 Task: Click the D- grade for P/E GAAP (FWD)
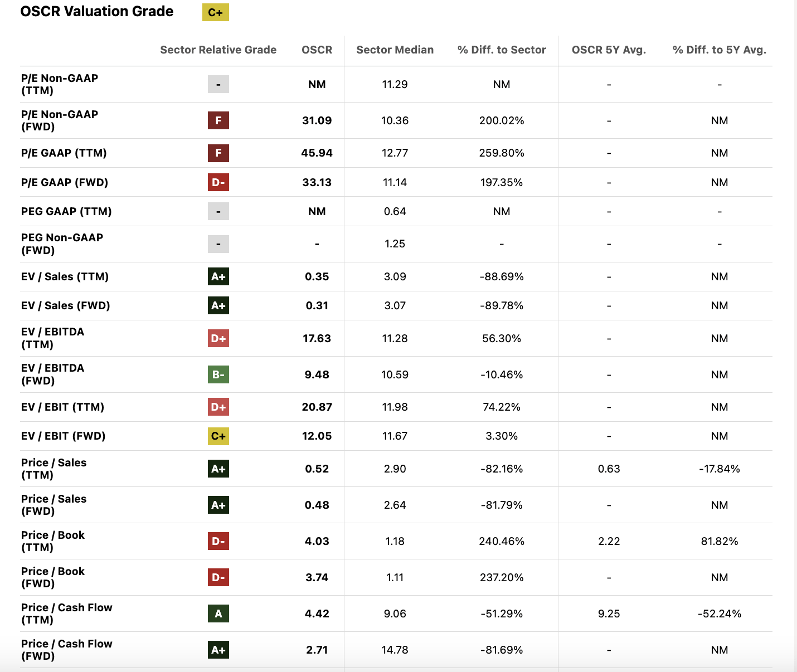tap(218, 182)
